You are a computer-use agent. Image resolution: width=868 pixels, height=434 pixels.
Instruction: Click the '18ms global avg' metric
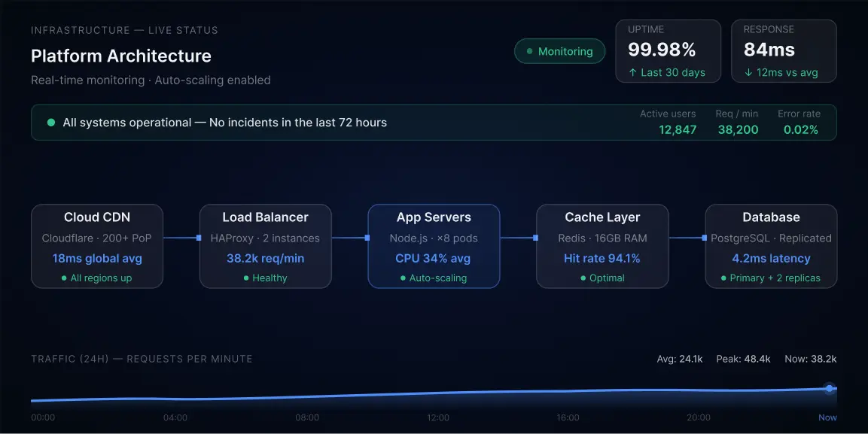click(x=97, y=258)
